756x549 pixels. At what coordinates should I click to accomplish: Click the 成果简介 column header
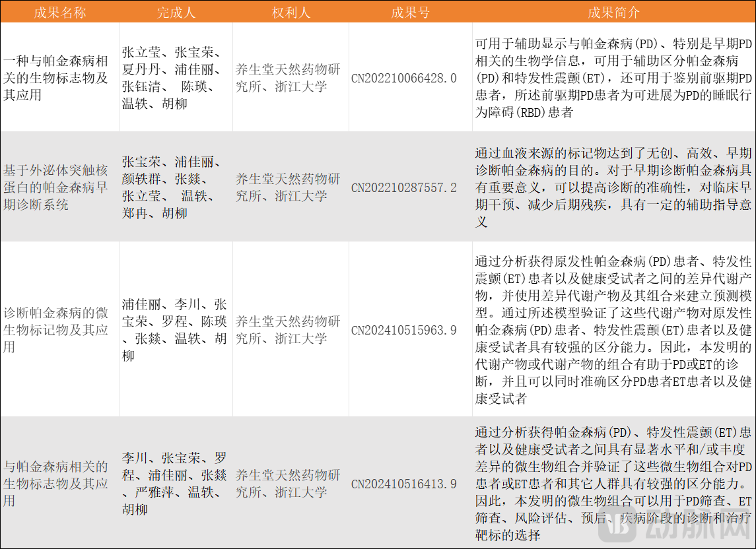(x=613, y=13)
